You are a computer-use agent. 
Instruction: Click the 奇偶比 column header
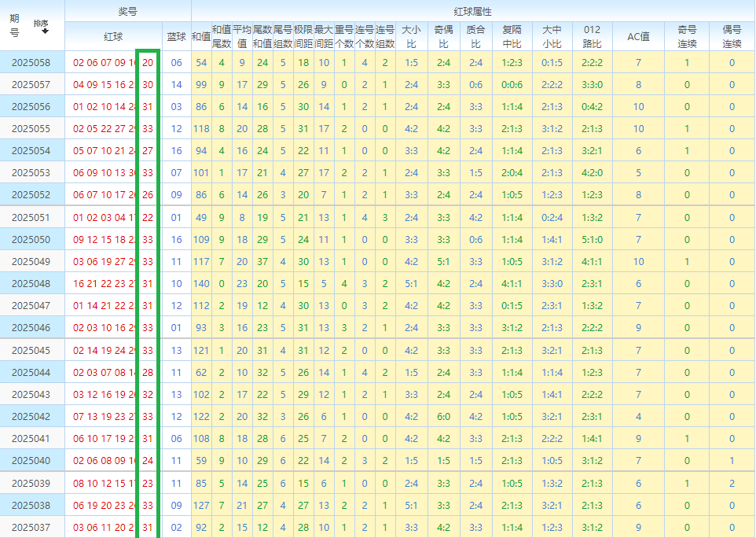tap(443, 36)
